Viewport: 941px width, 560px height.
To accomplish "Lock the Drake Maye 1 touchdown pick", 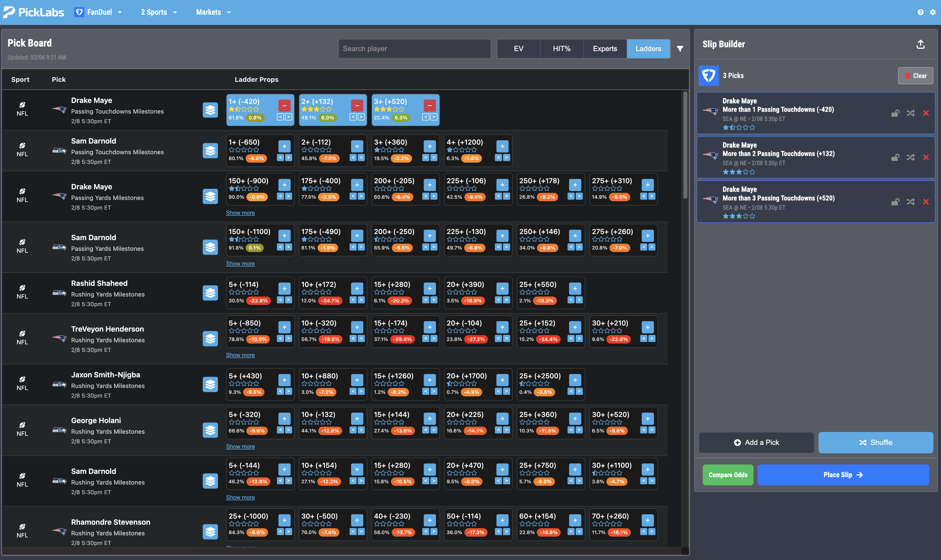I will (x=895, y=113).
